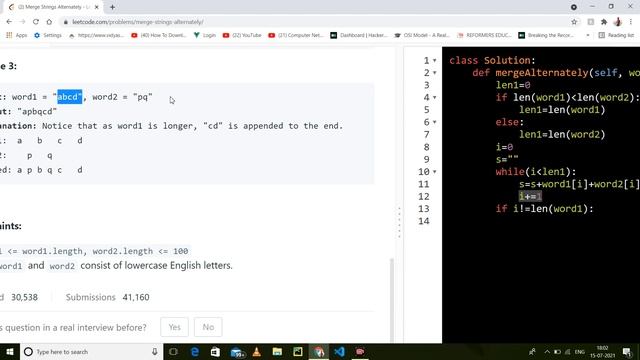640x360 pixels.
Task: Launch VLC media player from the taskbar
Action: coord(257,351)
